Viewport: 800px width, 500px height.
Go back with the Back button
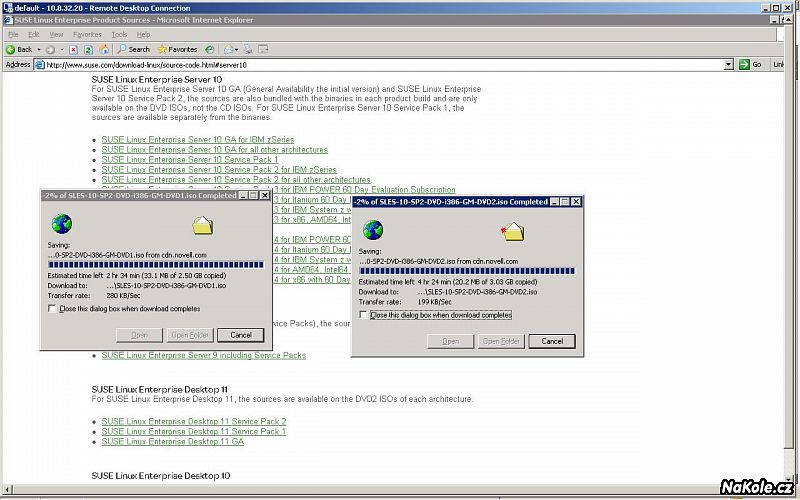[19, 49]
